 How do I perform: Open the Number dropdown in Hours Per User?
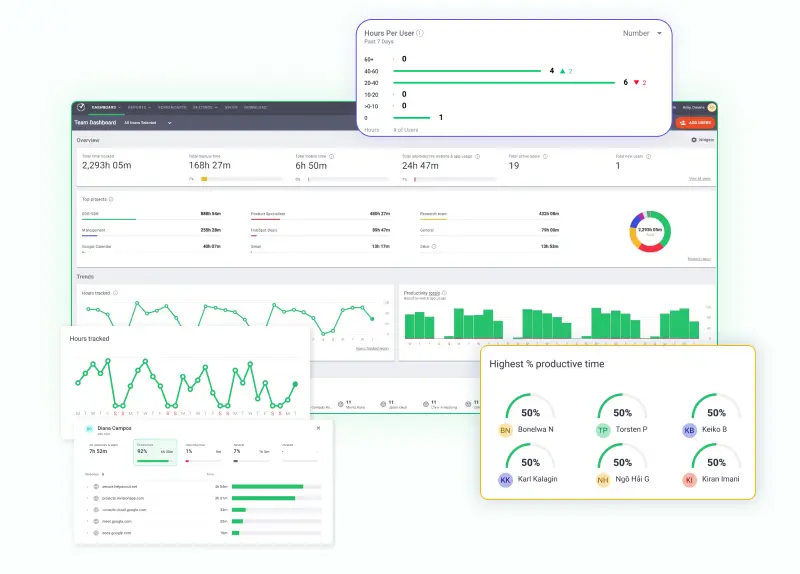click(642, 33)
